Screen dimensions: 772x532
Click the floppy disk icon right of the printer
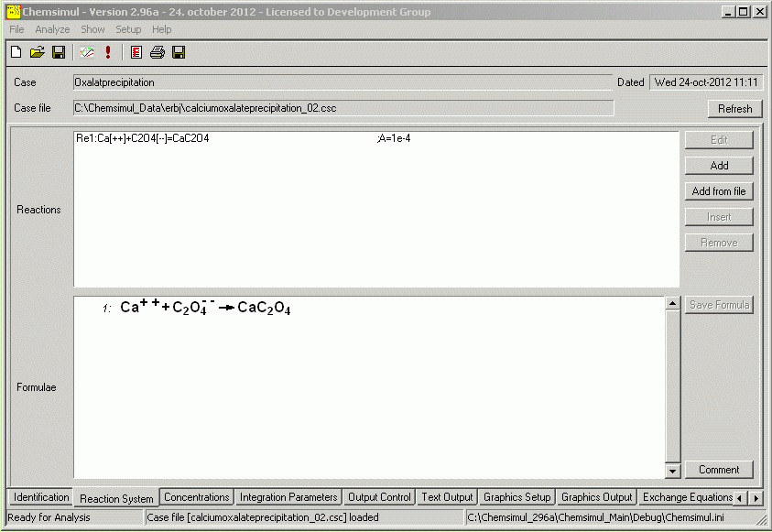point(179,52)
